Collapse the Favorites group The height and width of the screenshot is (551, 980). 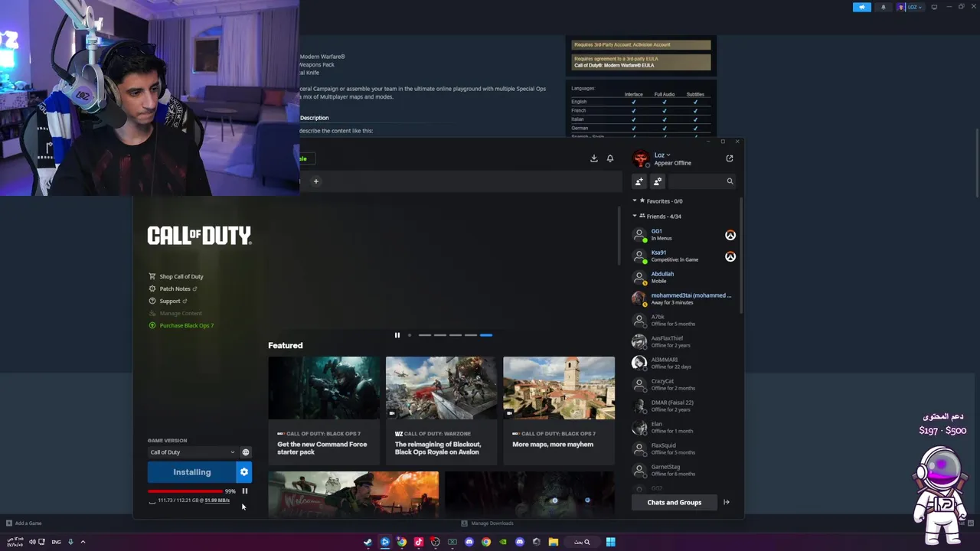(635, 201)
